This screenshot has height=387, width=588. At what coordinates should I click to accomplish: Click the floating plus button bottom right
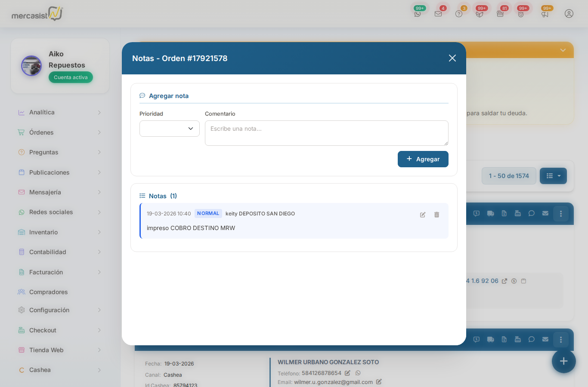coord(564,361)
